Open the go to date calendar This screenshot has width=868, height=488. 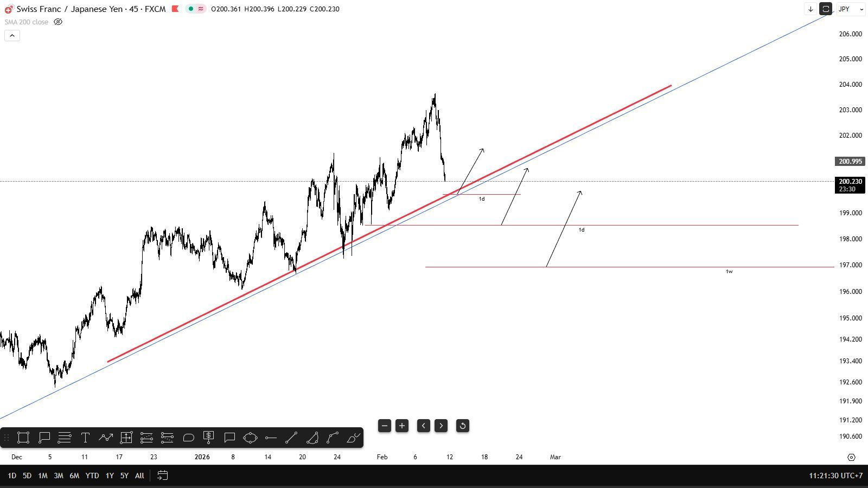(x=162, y=476)
